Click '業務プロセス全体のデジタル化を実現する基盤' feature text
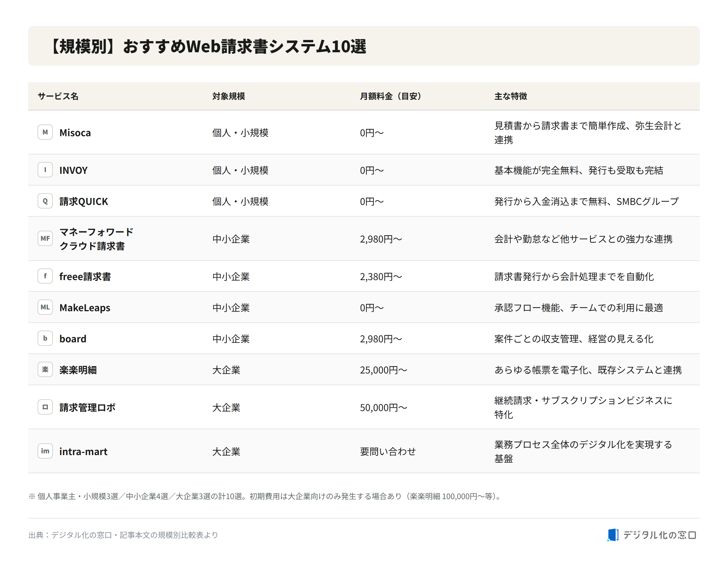The height and width of the screenshot is (569, 728). tap(583, 452)
